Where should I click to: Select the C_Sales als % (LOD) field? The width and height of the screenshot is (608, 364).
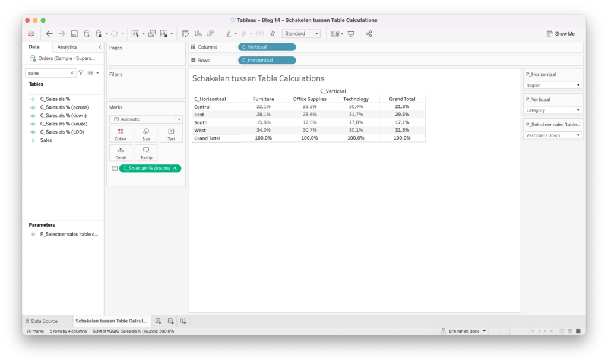[x=61, y=132]
